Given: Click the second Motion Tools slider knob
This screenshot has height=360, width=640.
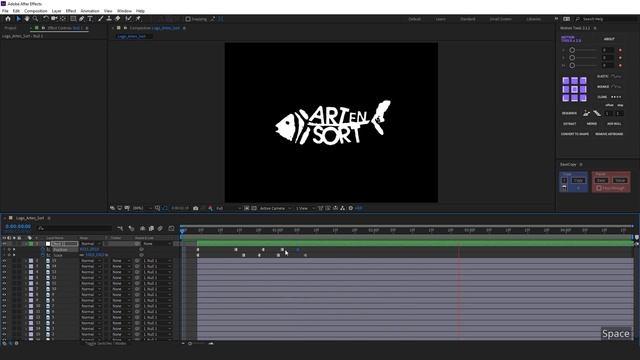Looking at the screenshot, I should coord(572,58).
